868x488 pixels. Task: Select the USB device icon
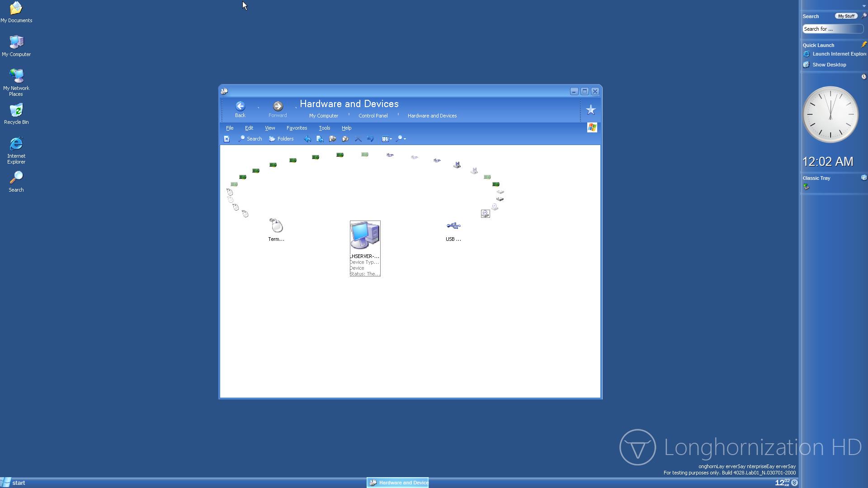(x=453, y=226)
